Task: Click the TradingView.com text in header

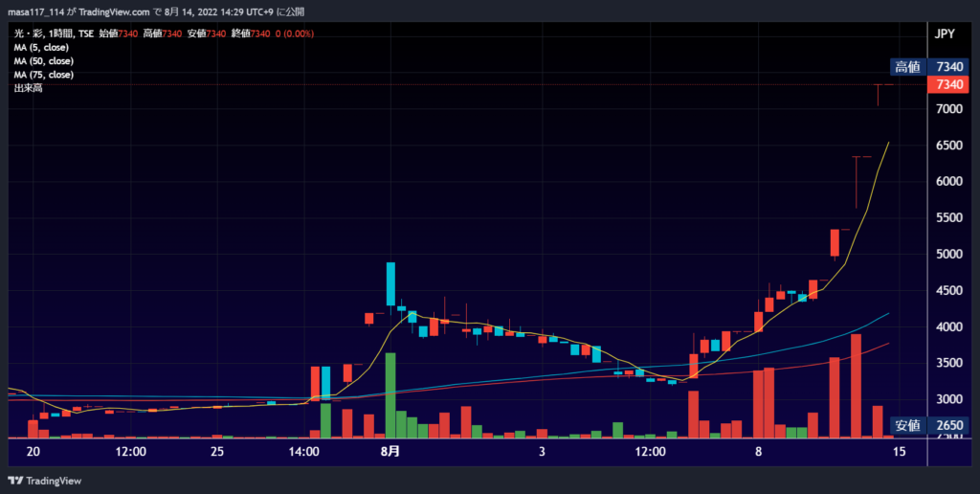Action: (x=114, y=11)
